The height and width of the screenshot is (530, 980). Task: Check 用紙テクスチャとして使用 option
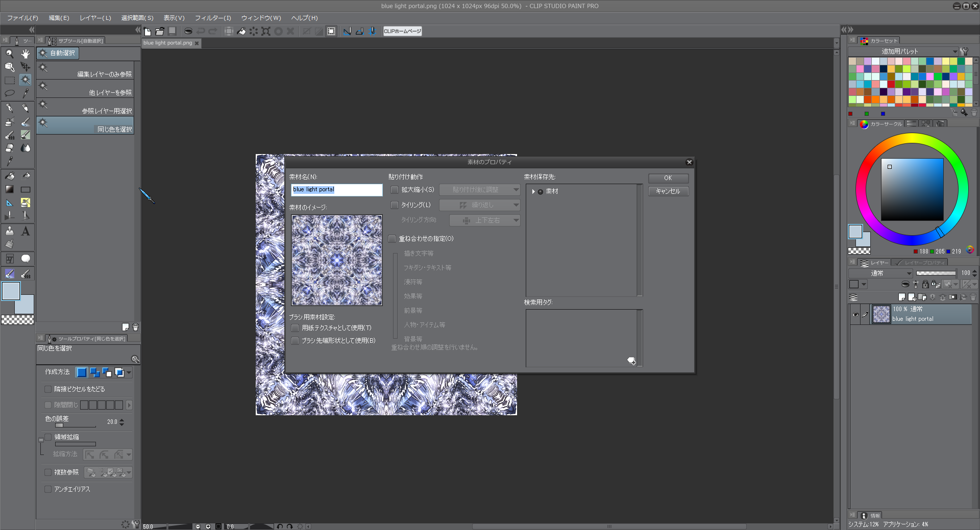coord(295,328)
